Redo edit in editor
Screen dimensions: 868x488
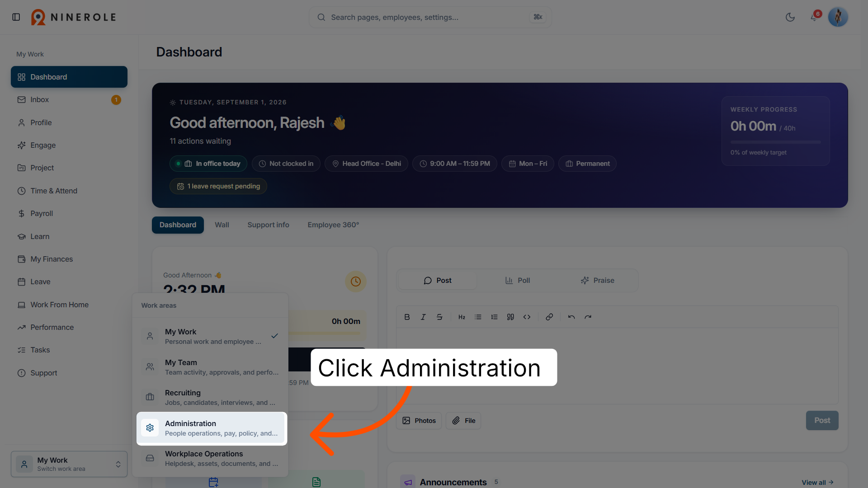tap(588, 317)
